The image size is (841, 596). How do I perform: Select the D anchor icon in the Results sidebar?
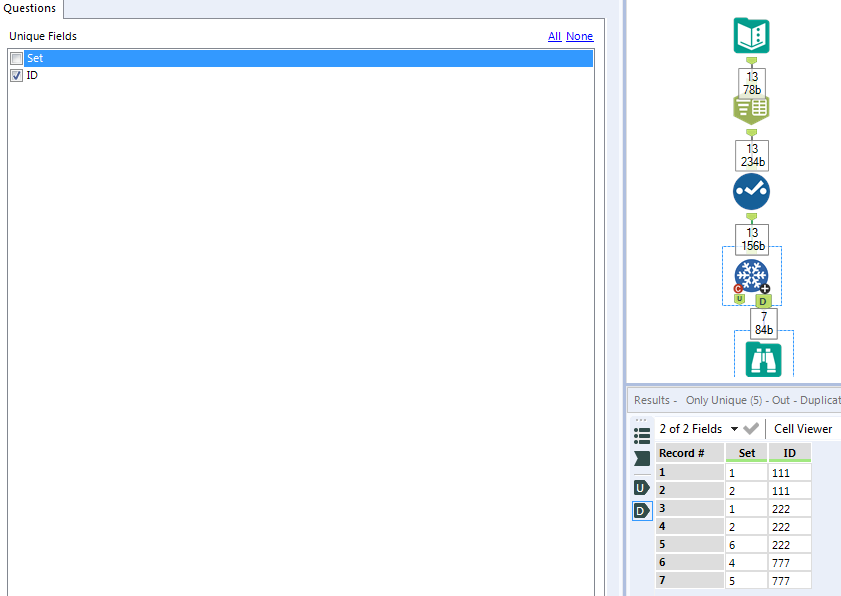tap(641, 510)
